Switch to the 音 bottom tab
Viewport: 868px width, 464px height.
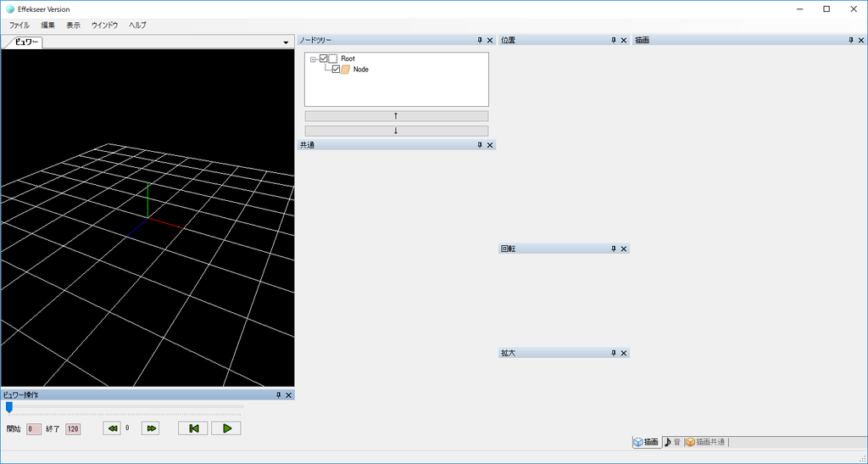tap(672, 442)
